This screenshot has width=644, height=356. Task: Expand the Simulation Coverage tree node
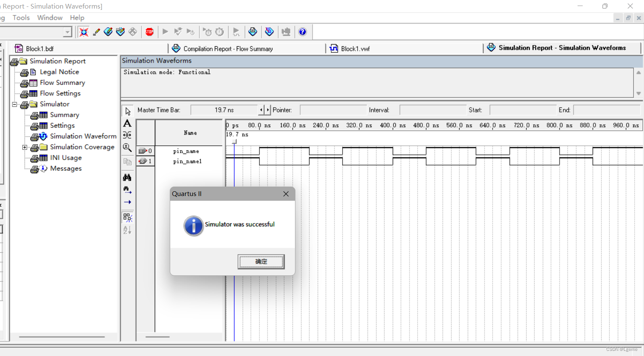(25, 147)
